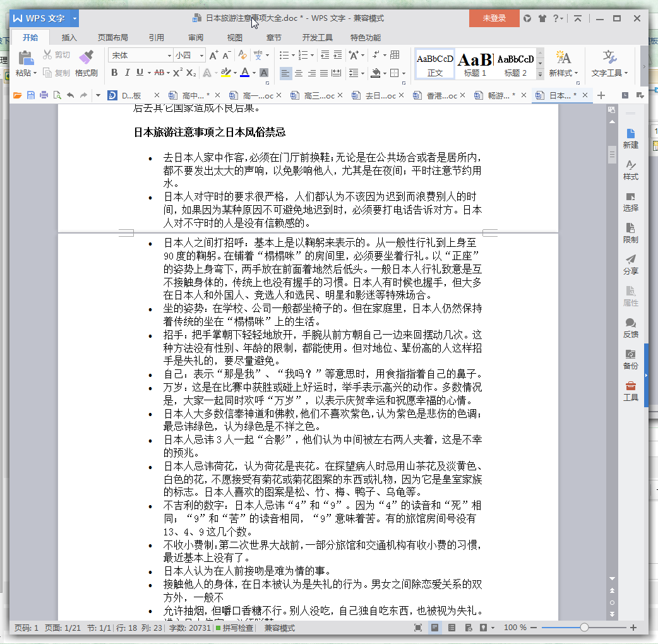Print the document from quick toolbar
Image resolution: width=658 pixels, height=644 pixels.
44,95
